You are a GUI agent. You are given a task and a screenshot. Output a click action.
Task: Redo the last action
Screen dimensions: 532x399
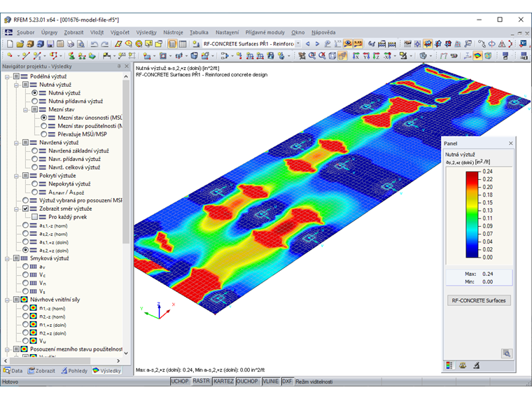point(105,44)
